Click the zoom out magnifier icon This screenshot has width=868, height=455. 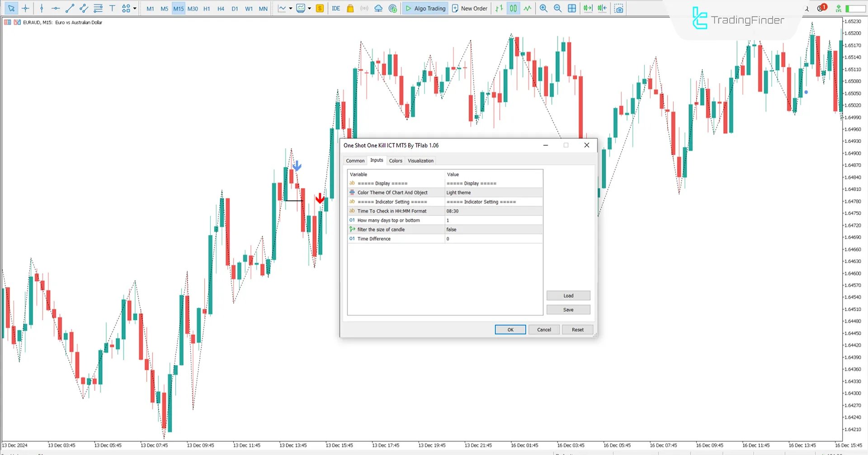(x=557, y=9)
